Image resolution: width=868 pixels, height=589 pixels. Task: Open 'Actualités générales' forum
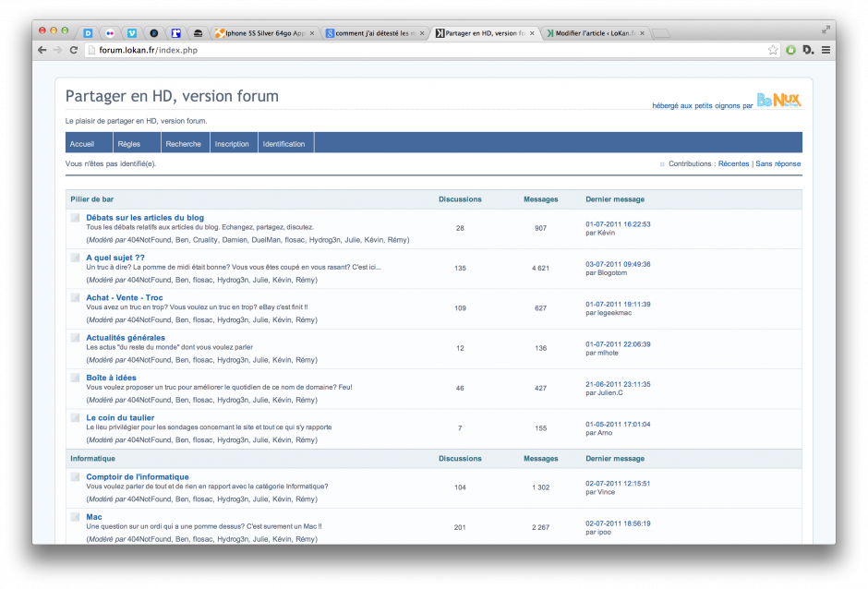point(126,338)
